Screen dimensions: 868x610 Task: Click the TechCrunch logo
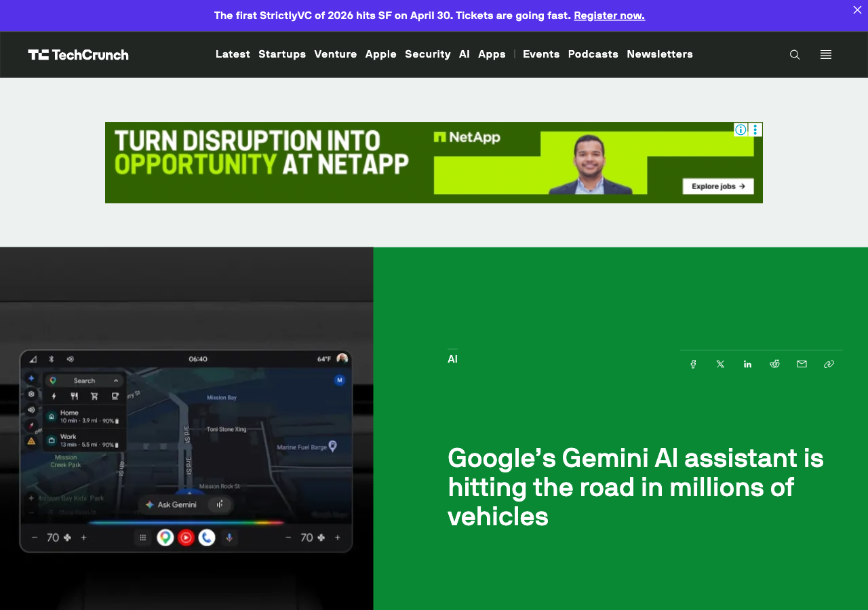point(78,55)
